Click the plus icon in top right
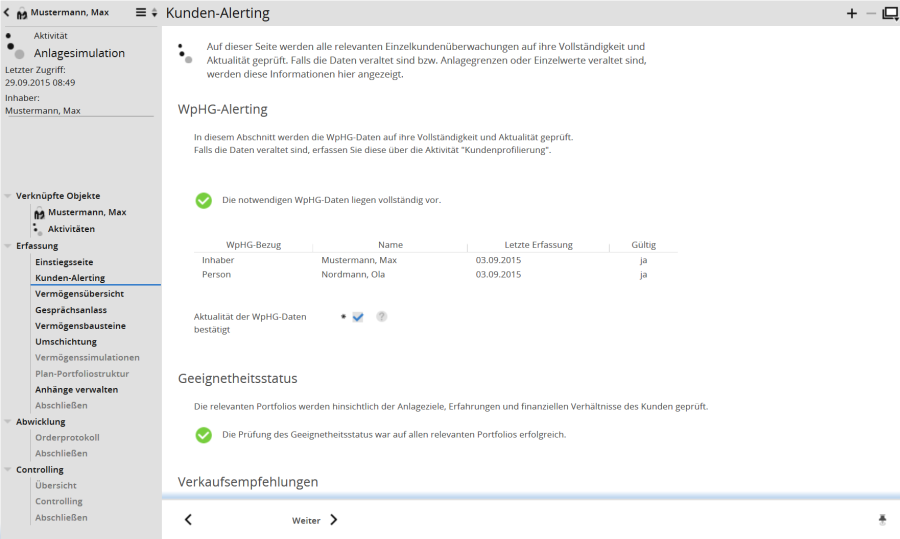Viewport: 900px width, 539px height. [852, 13]
